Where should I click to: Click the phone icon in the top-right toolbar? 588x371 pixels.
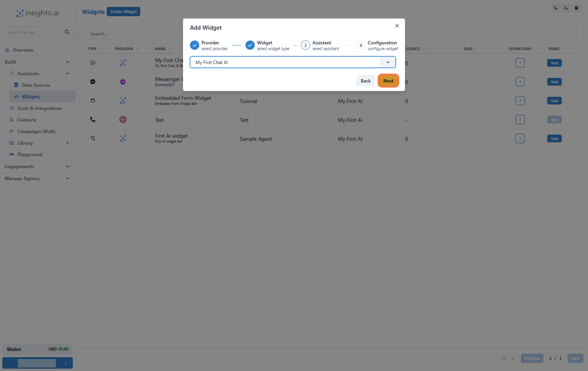[555, 8]
